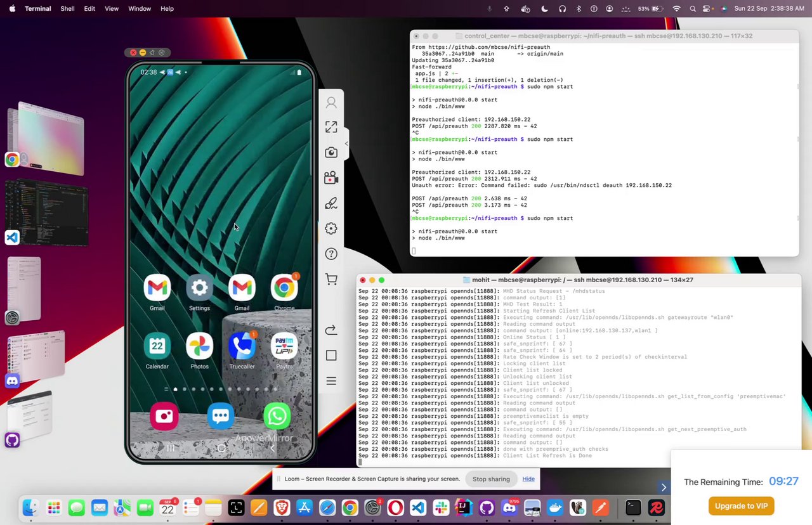Image resolution: width=812 pixels, height=525 pixels.
Task: Open Wi-Fi status in the menu bar
Action: point(676,9)
